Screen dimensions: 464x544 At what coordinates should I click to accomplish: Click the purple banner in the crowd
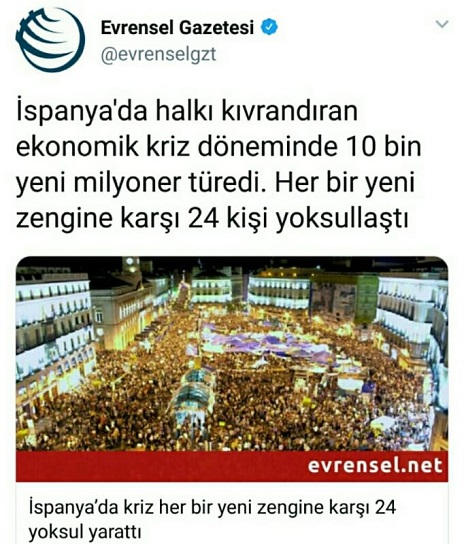click(x=264, y=342)
